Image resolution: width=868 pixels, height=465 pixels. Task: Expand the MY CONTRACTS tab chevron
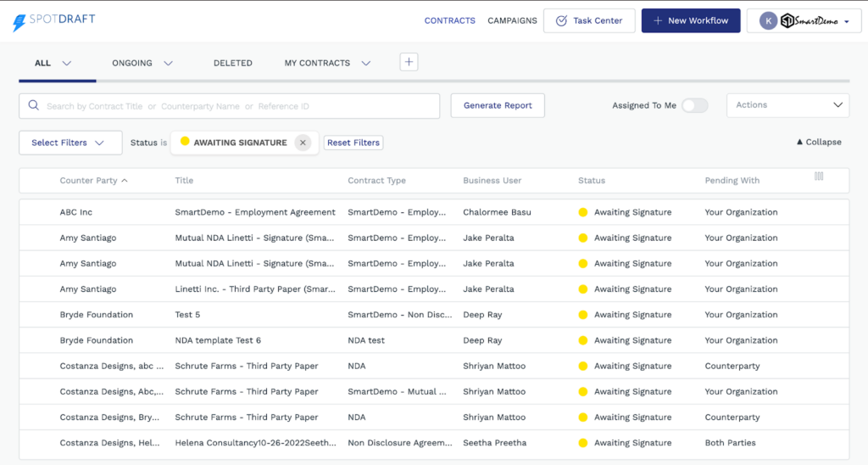tap(366, 63)
